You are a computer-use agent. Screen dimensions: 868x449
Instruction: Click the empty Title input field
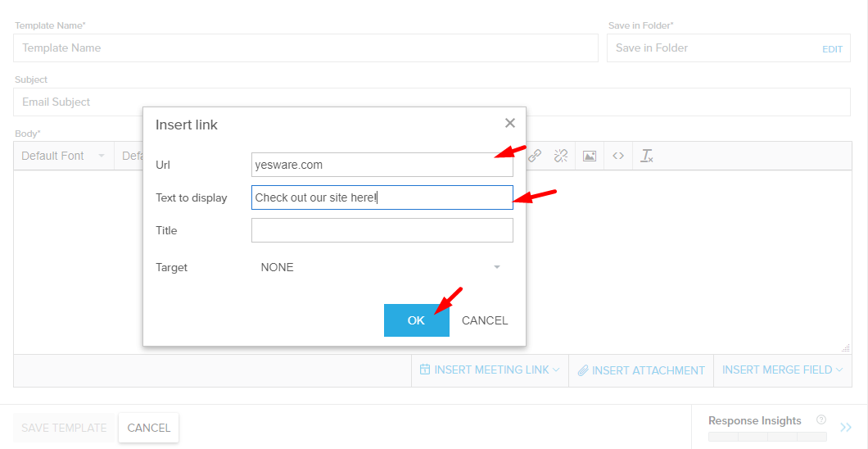click(x=382, y=230)
